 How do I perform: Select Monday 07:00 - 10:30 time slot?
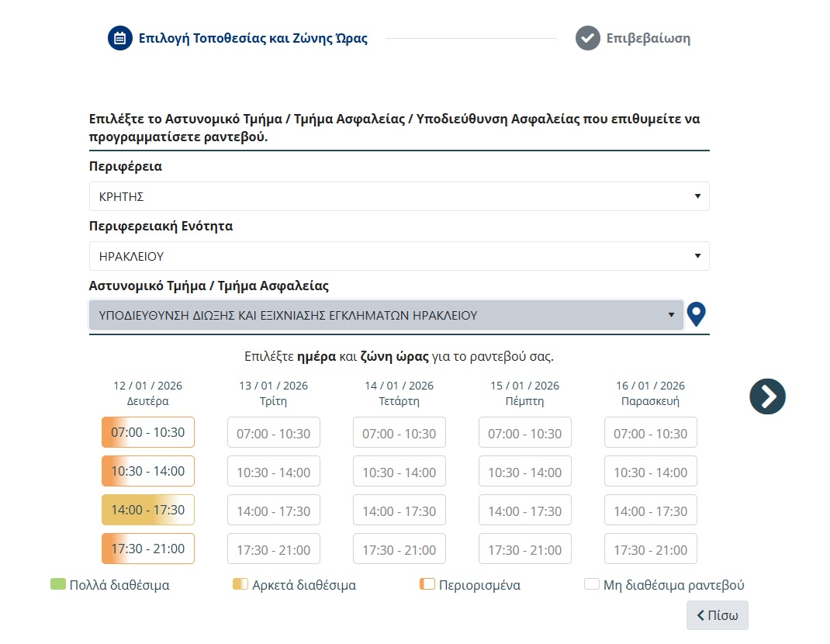[x=148, y=432]
